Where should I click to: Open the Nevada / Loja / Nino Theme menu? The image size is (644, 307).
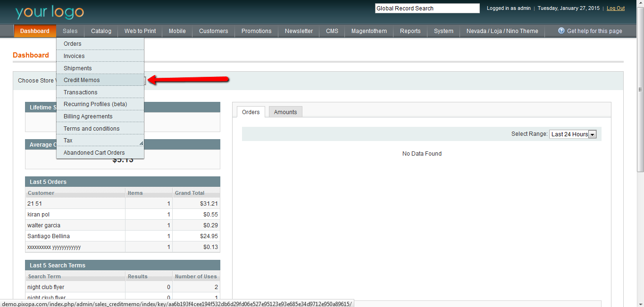tap(502, 31)
